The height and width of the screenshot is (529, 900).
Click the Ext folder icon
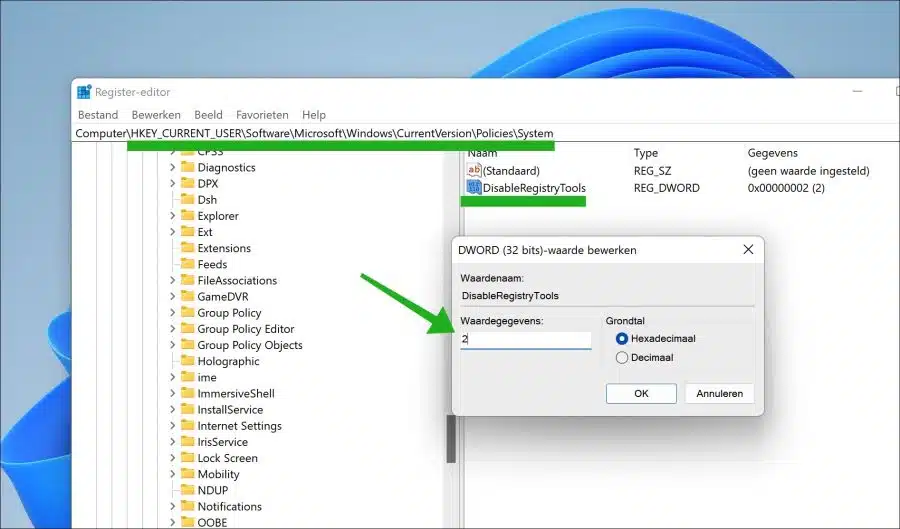pos(188,231)
